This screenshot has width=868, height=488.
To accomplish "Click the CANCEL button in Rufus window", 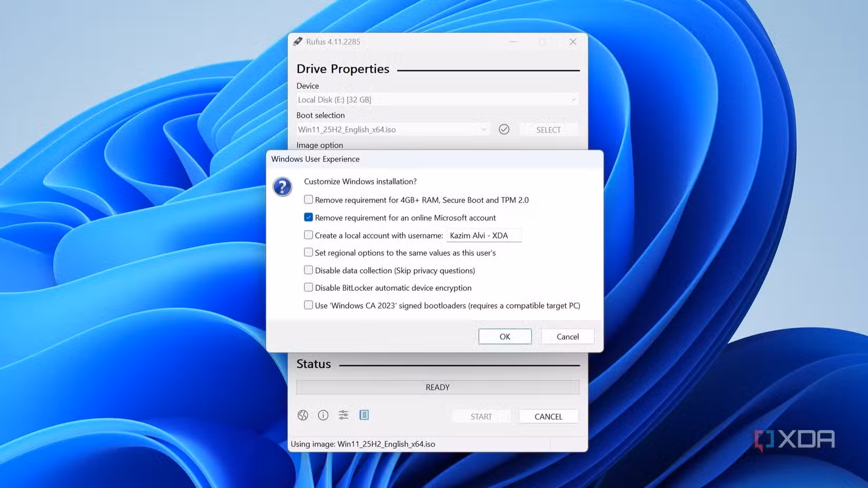I will point(549,416).
